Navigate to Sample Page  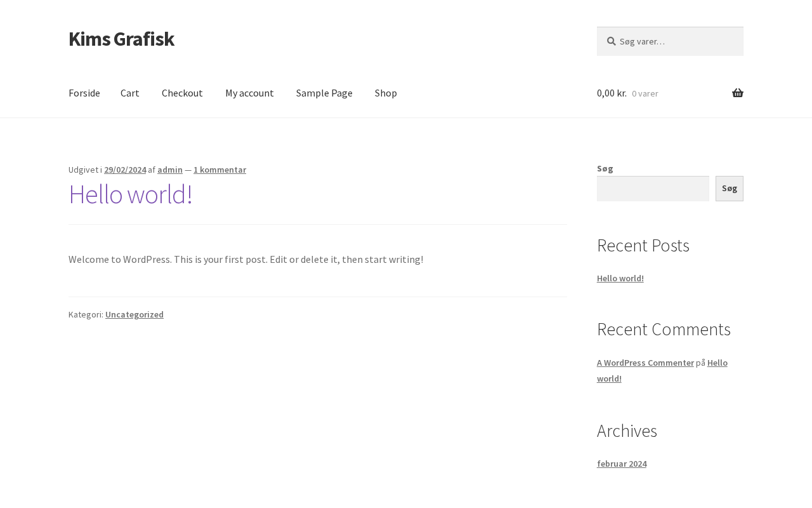pos(324,93)
